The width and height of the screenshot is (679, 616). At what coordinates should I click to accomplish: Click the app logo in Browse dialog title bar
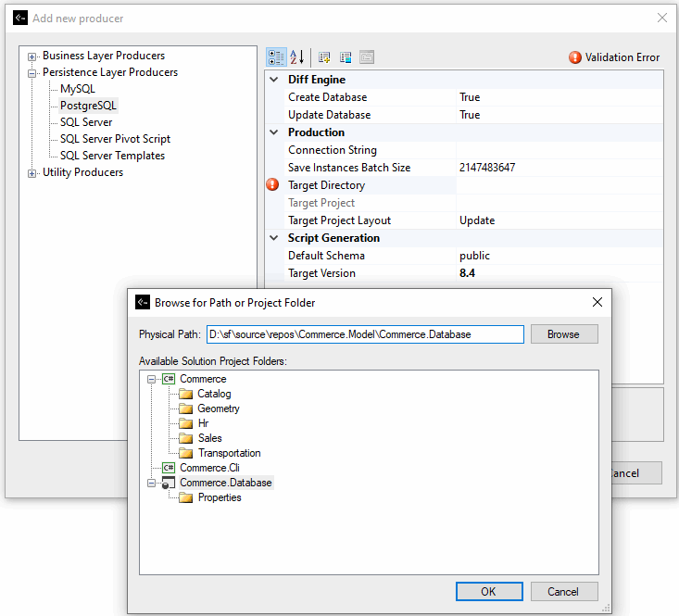(143, 302)
